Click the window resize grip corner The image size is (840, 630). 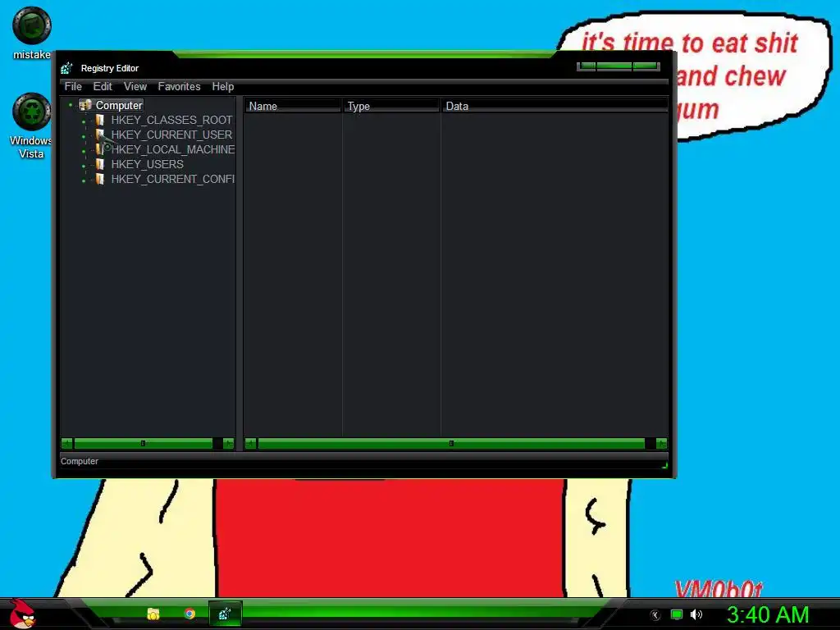pos(664,465)
